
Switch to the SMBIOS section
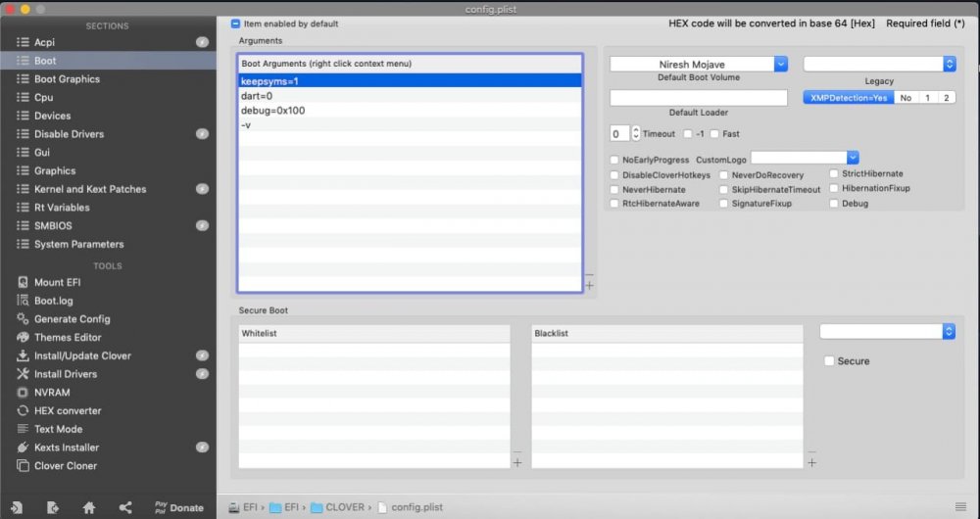tap(53, 225)
